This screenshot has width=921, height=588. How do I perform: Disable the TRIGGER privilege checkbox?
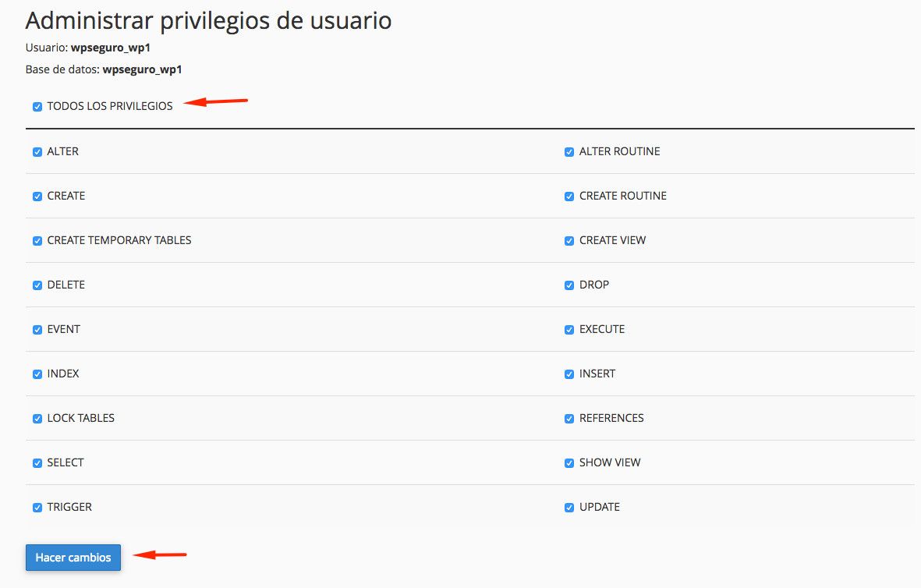point(37,508)
